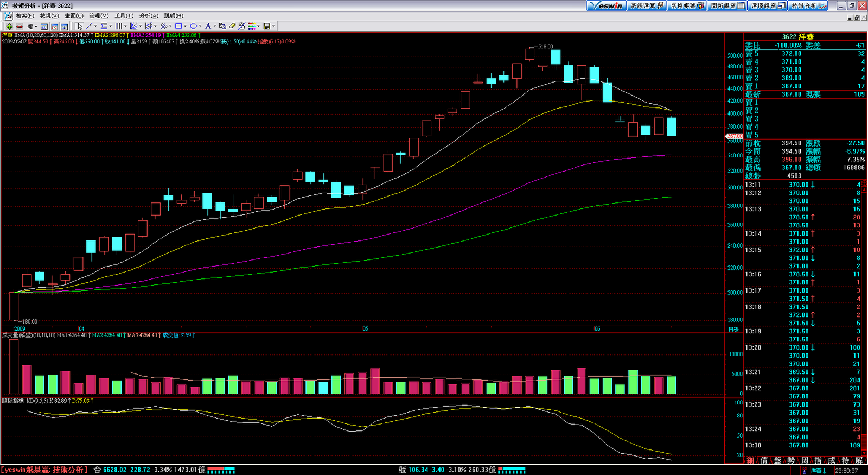Click the first chart layout window icon
This screenshot has height=475, width=868.
(44, 26)
